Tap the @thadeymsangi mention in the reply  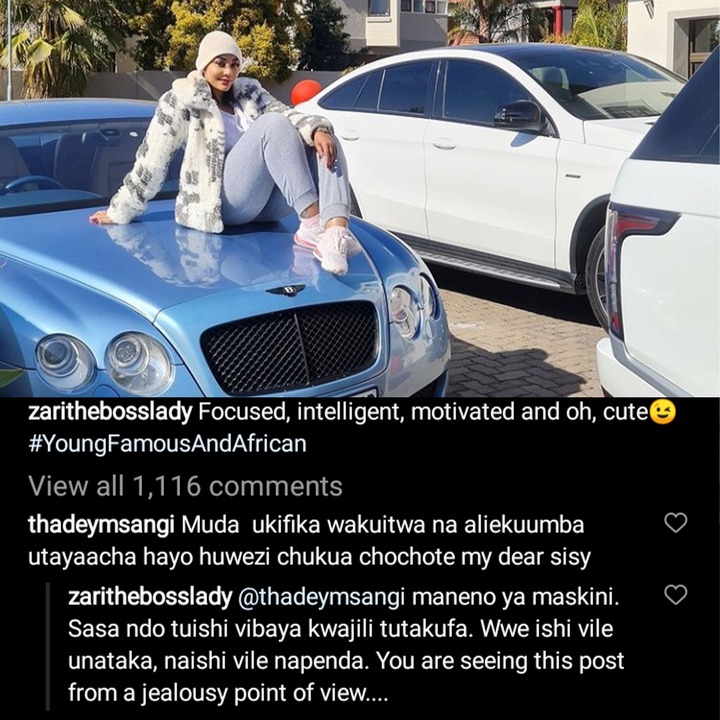(321, 597)
